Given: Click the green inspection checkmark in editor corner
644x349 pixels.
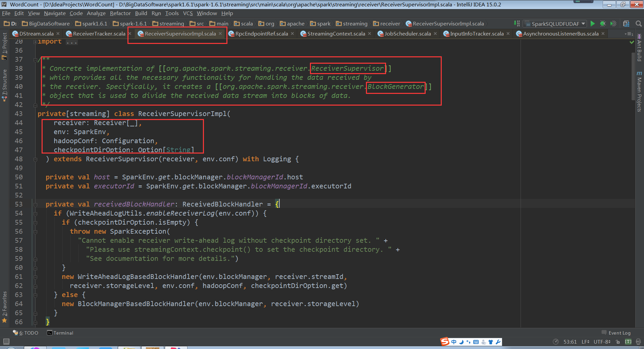Looking at the screenshot, I should tap(632, 42).
